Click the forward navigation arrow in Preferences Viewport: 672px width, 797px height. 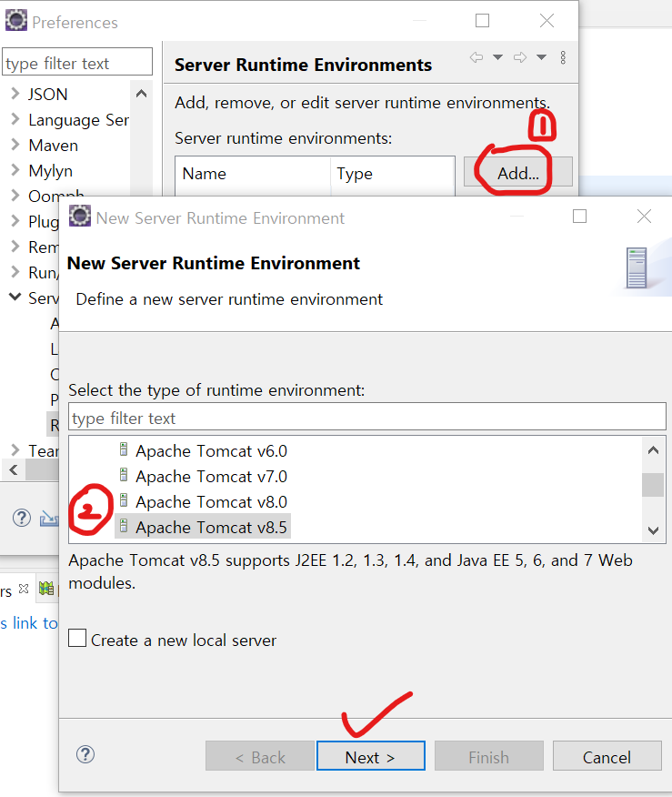pos(519,57)
